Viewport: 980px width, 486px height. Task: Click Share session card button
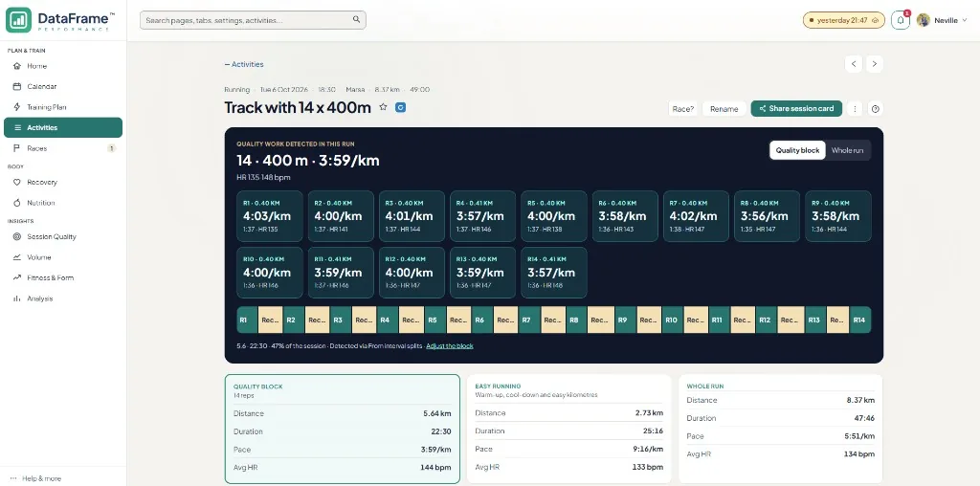coord(796,109)
